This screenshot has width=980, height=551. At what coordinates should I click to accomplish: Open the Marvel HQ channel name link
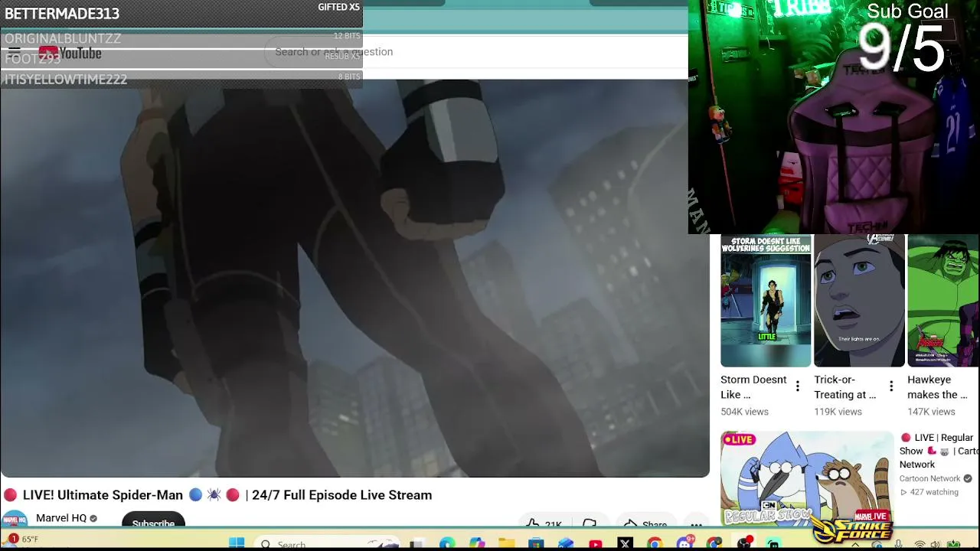pyautogui.click(x=61, y=518)
